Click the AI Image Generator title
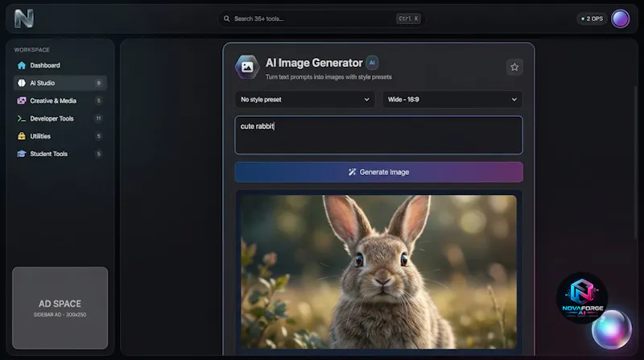Viewport: 644px width, 360px height. 314,63
